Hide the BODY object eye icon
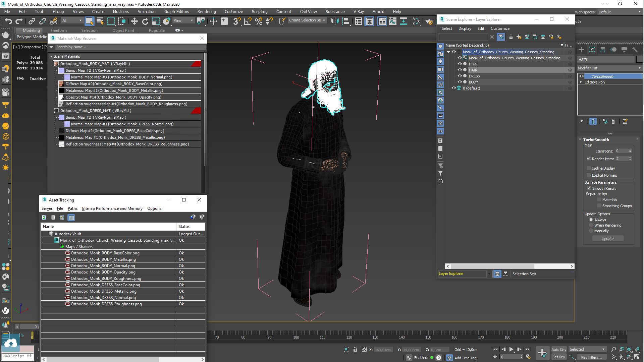644x362 pixels. pyautogui.click(x=460, y=82)
